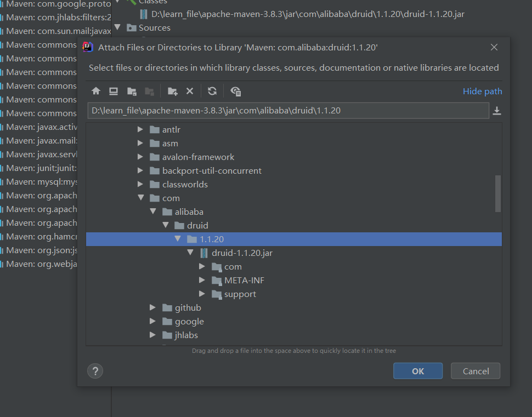Click the Delete (X) toolbar icon

190,91
